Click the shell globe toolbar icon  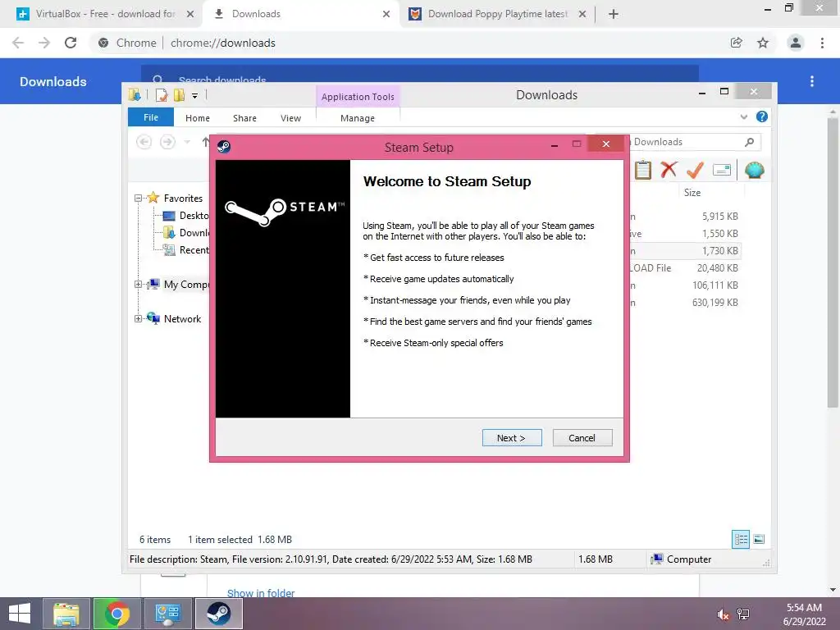(755, 171)
